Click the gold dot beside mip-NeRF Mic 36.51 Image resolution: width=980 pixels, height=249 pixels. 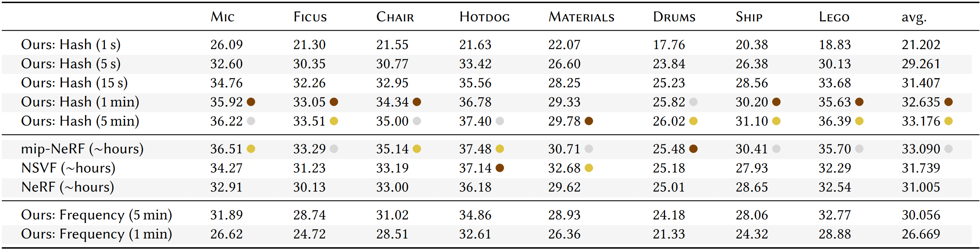point(251,149)
